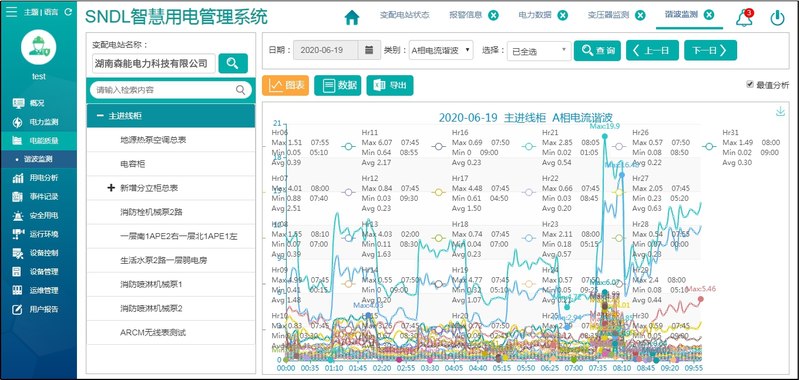Screen dimensions: 800x380
Task: Select 电容柜 in the tree
Action: [170, 164]
